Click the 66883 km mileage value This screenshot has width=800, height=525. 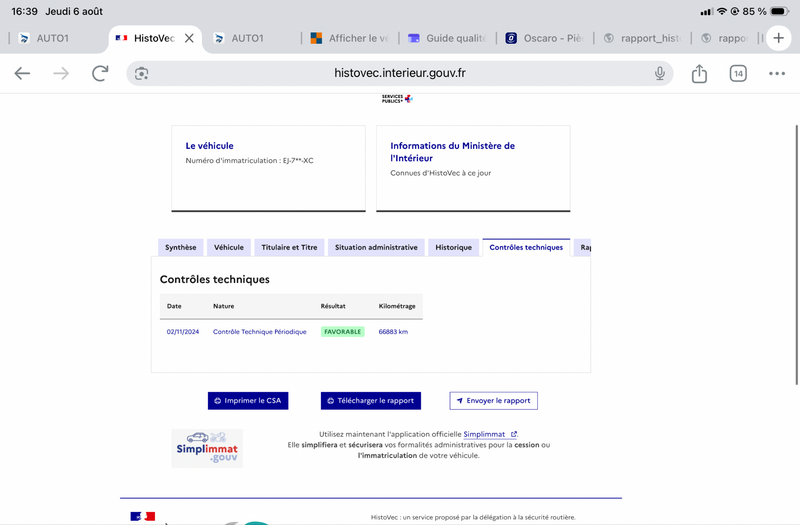click(x=393, y=332)
